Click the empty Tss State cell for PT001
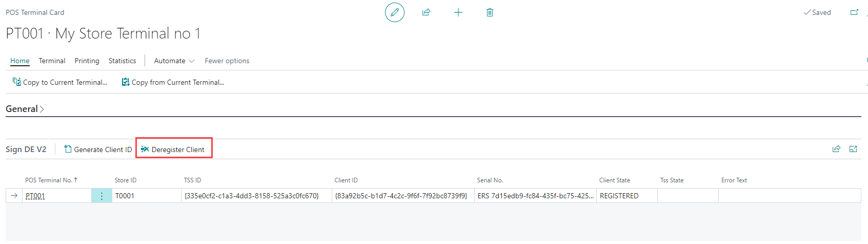 [x=688, y=196]
